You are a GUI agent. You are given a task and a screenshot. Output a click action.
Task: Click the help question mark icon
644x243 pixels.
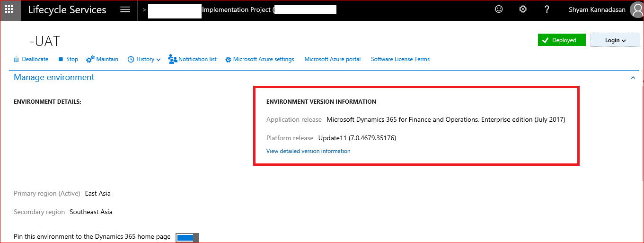coord(547,9)
